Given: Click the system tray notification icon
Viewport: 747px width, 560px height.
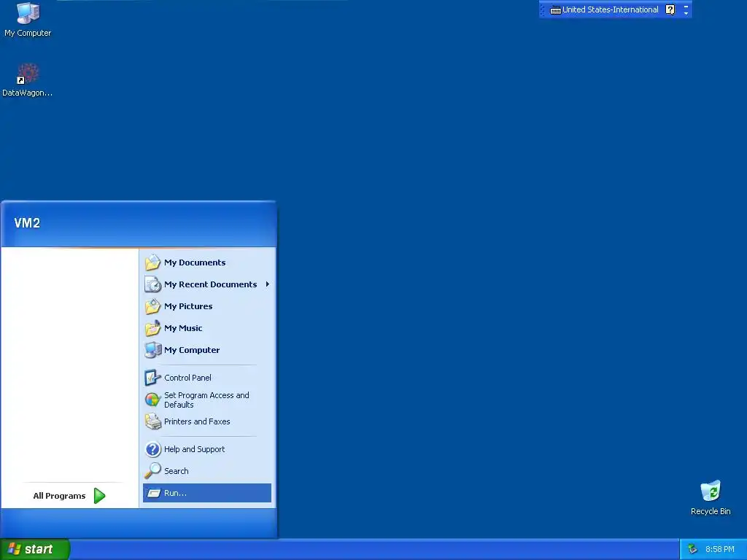Looking at the screenshot, I should click(x=693, y=549).
